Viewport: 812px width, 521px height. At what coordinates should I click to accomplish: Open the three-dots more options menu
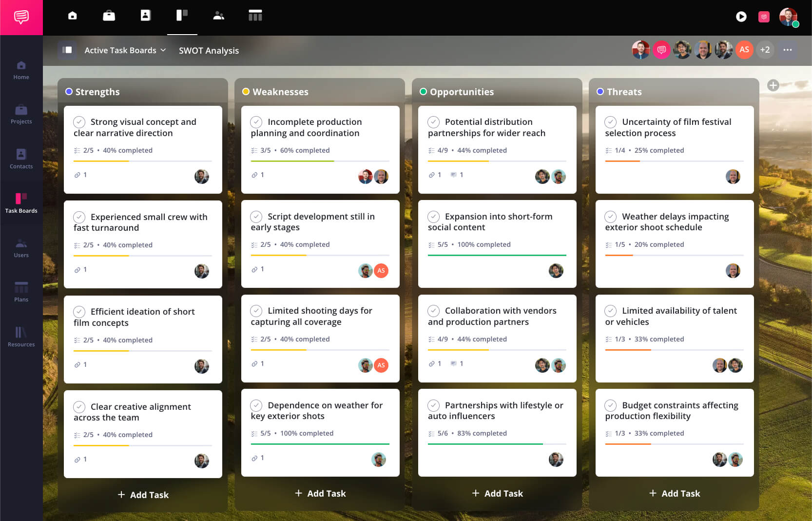click(x=787, y=50)
